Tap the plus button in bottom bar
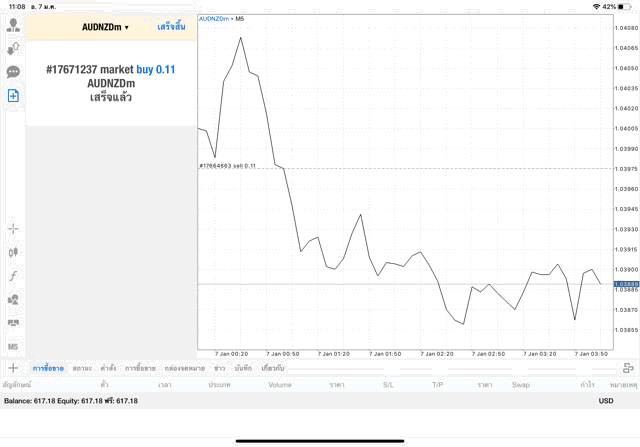This screenshot has height=447, width=640. pyautogui.click(x=13, y=368)
